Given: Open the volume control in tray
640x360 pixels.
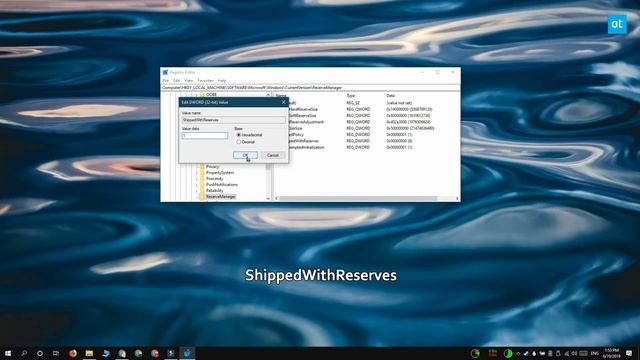Looking at the screenshot, I should pos(574,353).
